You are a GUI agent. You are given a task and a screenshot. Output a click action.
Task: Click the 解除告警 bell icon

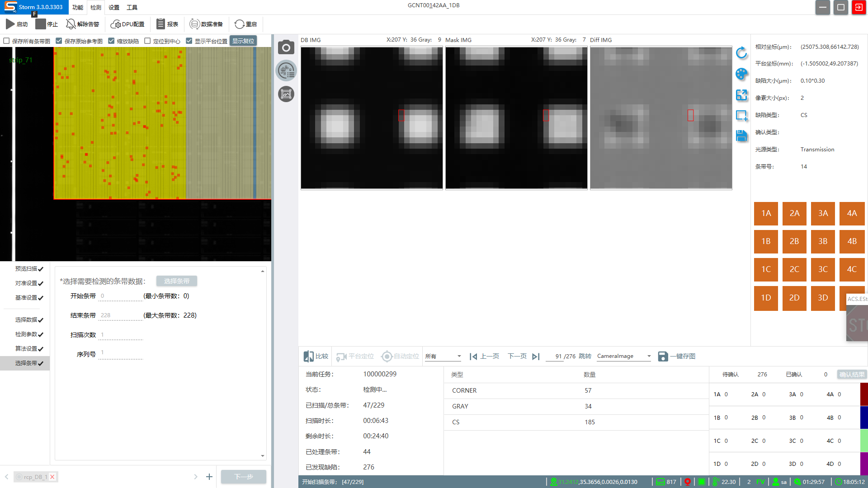pos(71,24)
